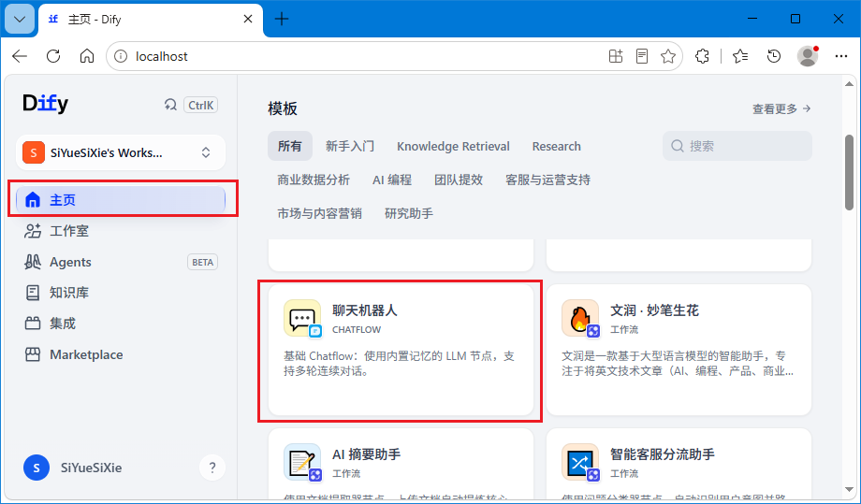Select the 研究助手 tab
This screenshot has width=861, height=504.
tap(409, 213)
